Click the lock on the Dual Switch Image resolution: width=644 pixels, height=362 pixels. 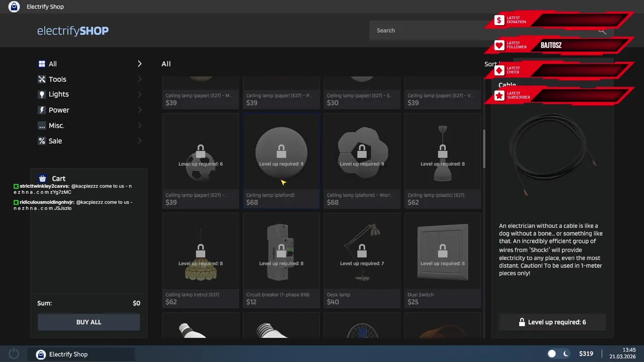point(443,251)
